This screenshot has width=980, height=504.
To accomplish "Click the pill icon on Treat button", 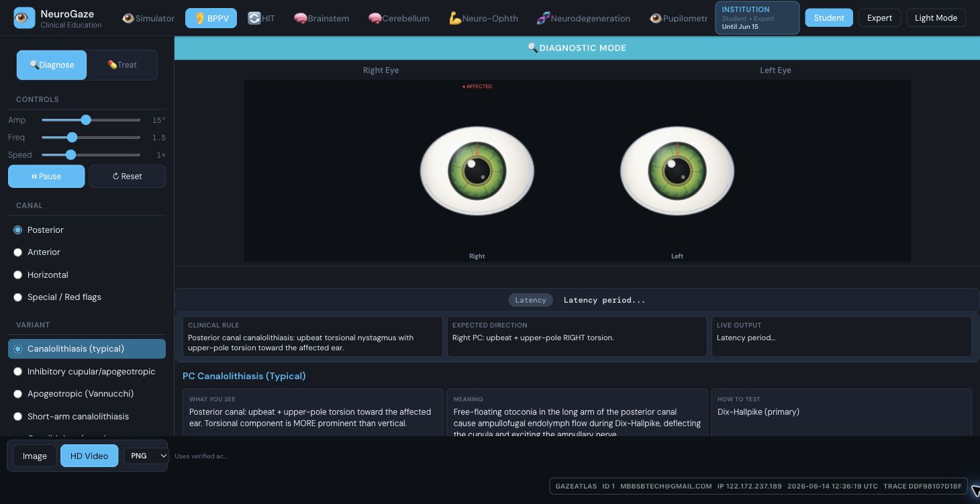I will (x=112, y=65).
